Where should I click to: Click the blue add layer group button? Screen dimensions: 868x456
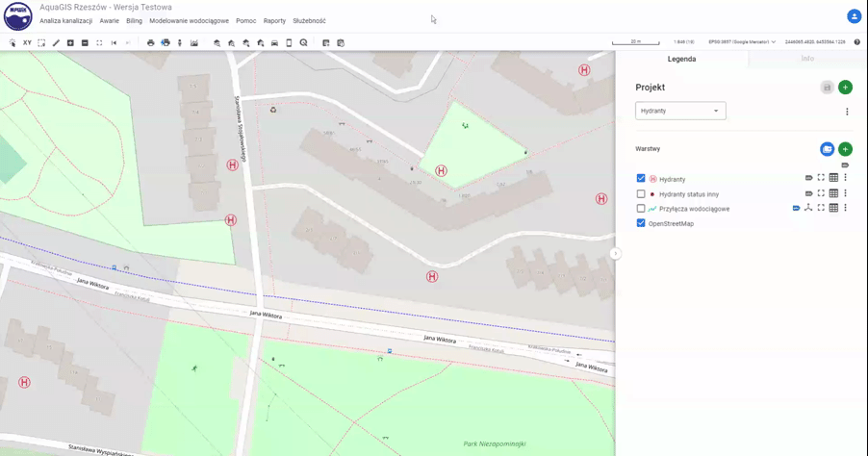(x=827, y=149)
